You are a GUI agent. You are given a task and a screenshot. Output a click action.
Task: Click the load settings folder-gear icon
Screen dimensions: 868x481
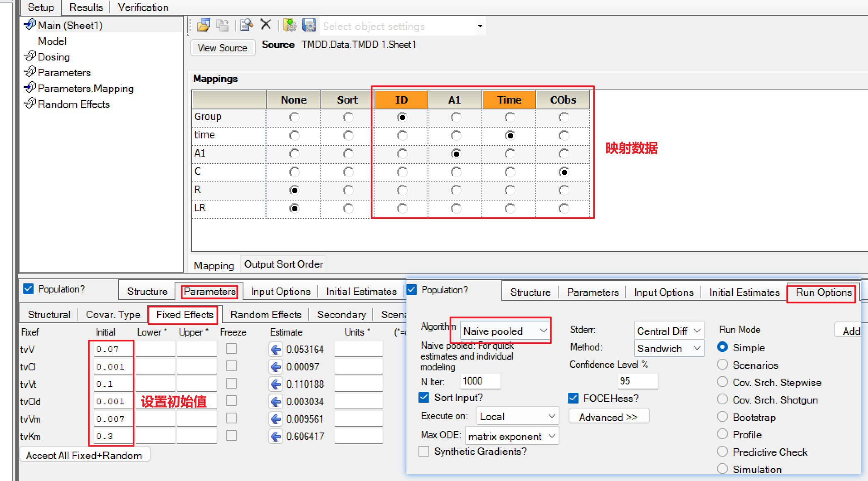coord(289,26)
